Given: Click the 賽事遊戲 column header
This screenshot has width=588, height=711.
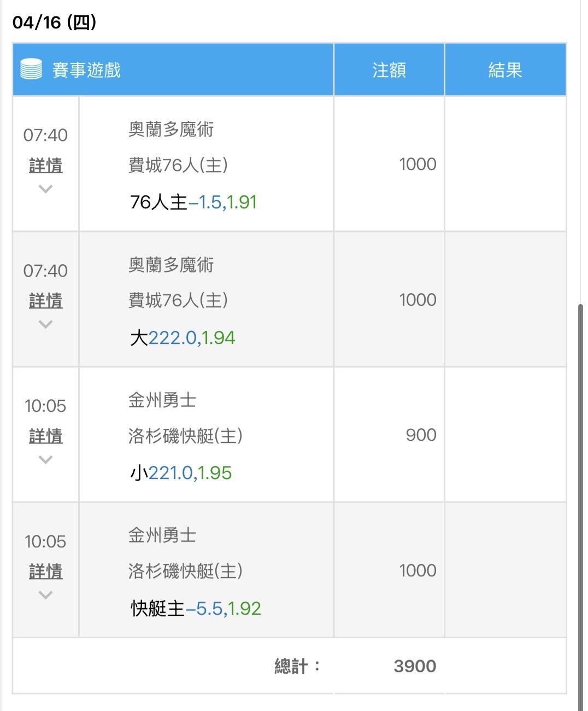Looking at the screenshot, I should click(86, 70).
